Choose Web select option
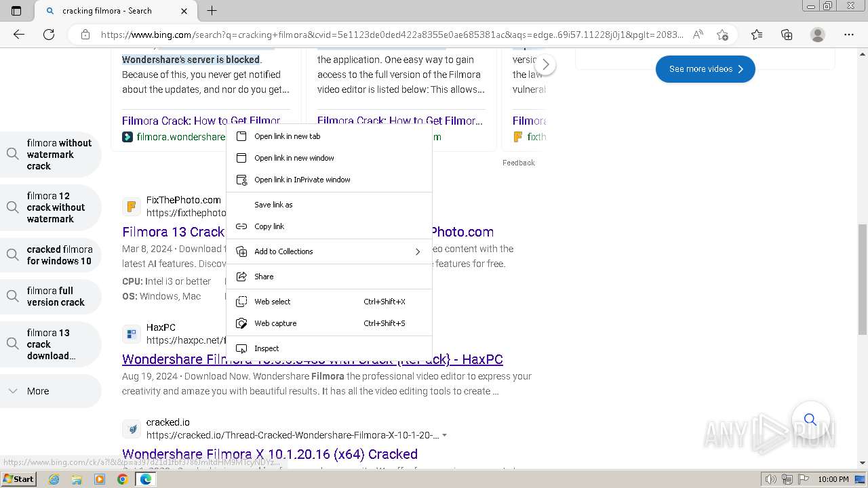Viewport: 868px width, 488px height. tap(329, 302)
